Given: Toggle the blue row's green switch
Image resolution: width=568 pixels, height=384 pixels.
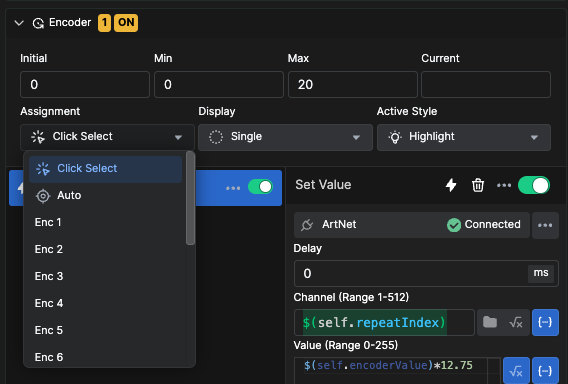Looking at the screenshot, I should 260,187.
